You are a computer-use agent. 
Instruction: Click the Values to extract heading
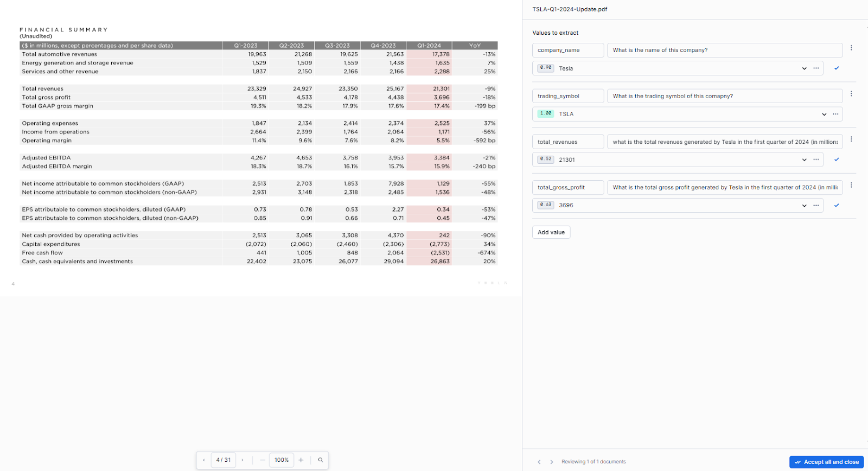(556, 33)
